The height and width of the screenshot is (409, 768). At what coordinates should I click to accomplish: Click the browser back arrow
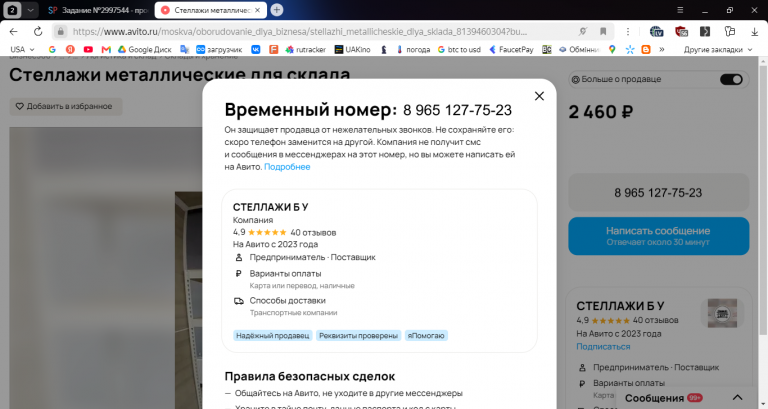pyautogui.click(x=13, y=32)
